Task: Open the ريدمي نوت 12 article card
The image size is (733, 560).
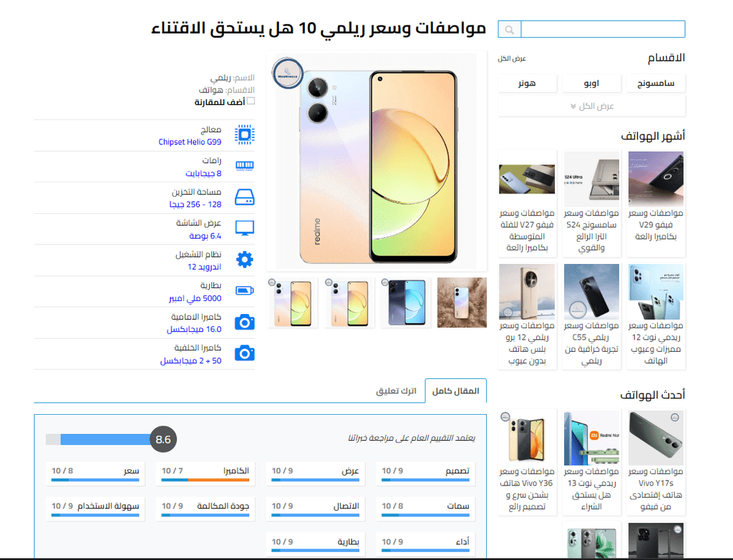Action: (x=656, y=316)
